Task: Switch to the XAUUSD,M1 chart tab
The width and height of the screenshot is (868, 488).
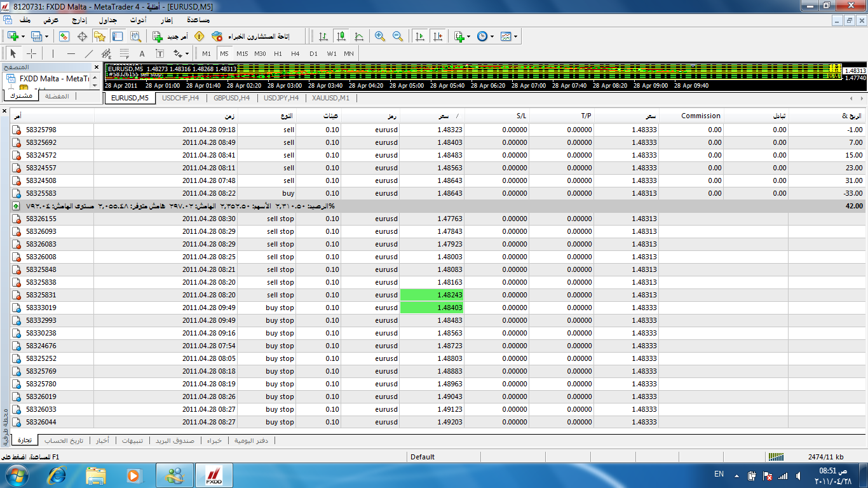Action: tap(331, 98)
